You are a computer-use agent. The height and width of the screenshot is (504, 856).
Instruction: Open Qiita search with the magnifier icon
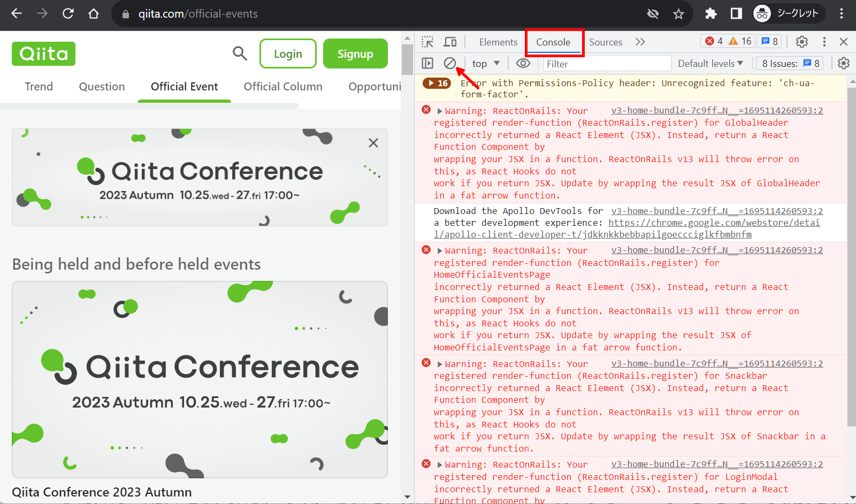pyautogui.click(x=240, y=54)
